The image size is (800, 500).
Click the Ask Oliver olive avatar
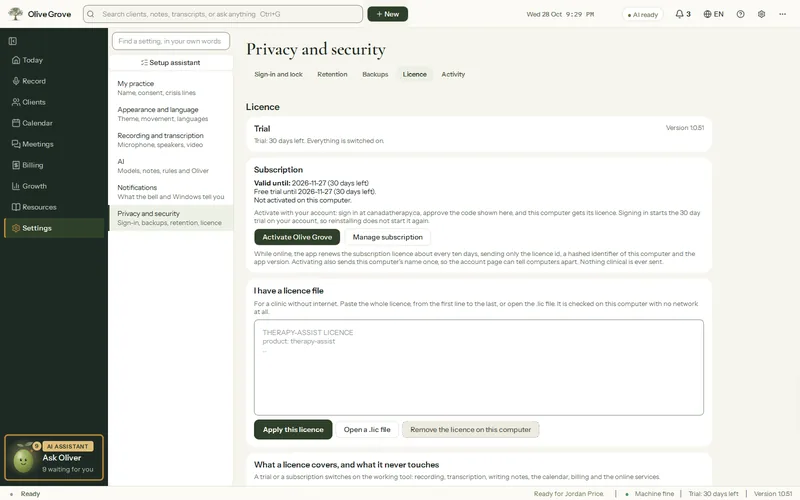pos(23,460)
